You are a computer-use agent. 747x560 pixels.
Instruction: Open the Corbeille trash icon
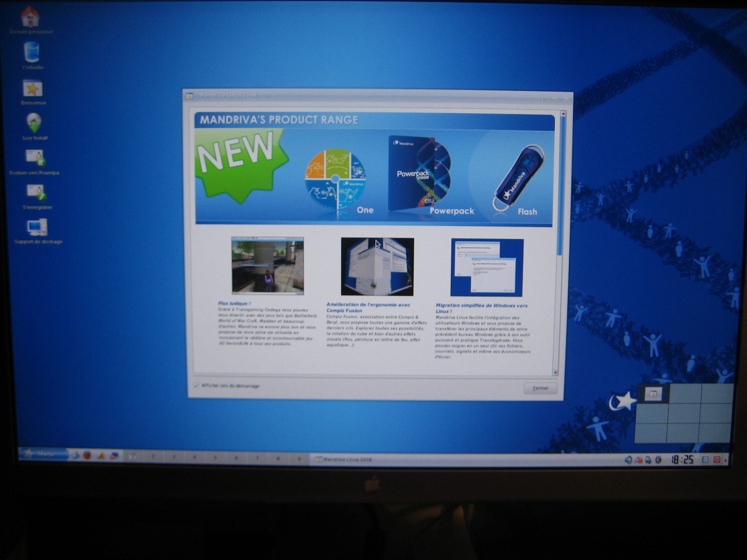pyautogui.click(x=32, y=52)
